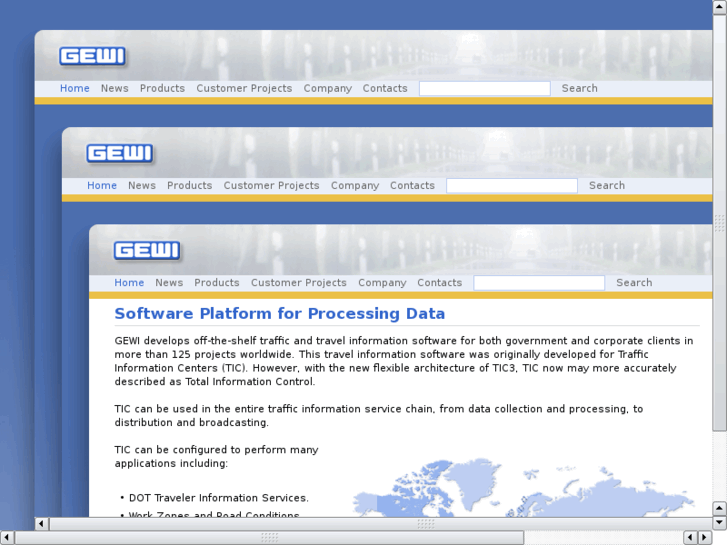727x545 pixels.
Task: Open Products in the second nested navigation bar
Action: [x=190, y=186]
